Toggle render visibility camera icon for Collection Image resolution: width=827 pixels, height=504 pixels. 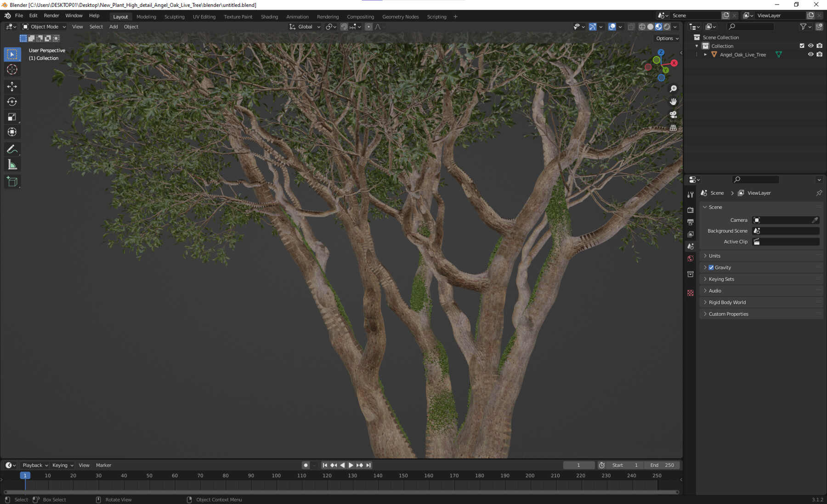pos(819,45)
